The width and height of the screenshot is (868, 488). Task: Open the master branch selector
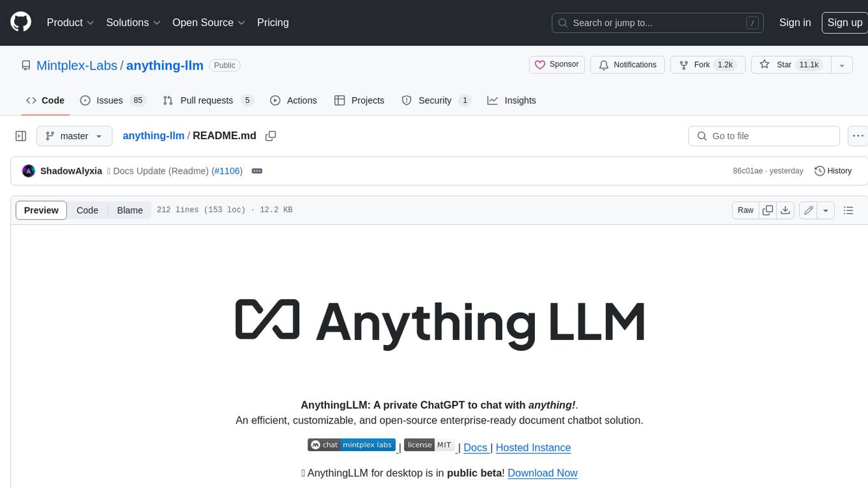tap(74, 136)
